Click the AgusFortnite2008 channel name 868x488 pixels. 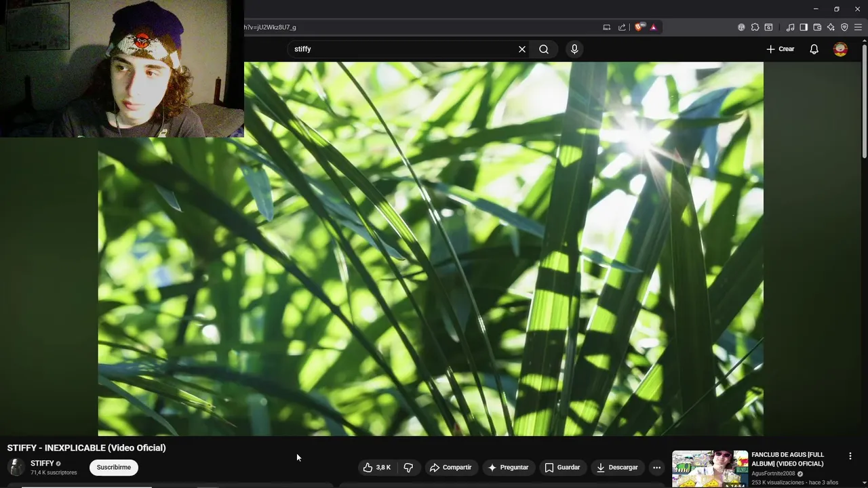[x=773, y=474]
